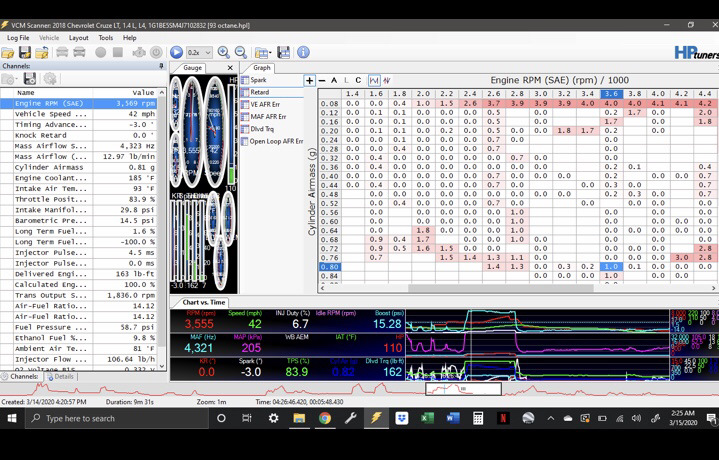Screen dimensions: 719x460
Task: Select the Spark graph table
Action: pyautogui.click(x=258, y=80)
